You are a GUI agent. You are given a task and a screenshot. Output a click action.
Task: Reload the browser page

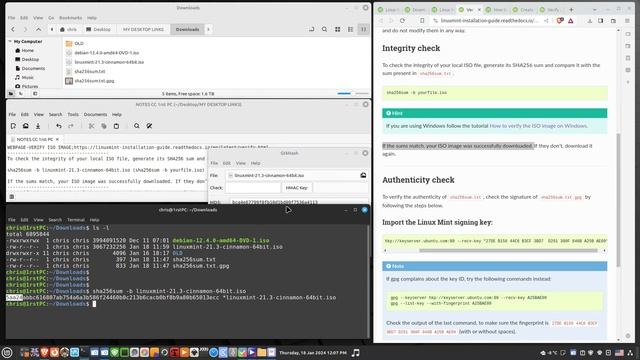coord(402,20)
